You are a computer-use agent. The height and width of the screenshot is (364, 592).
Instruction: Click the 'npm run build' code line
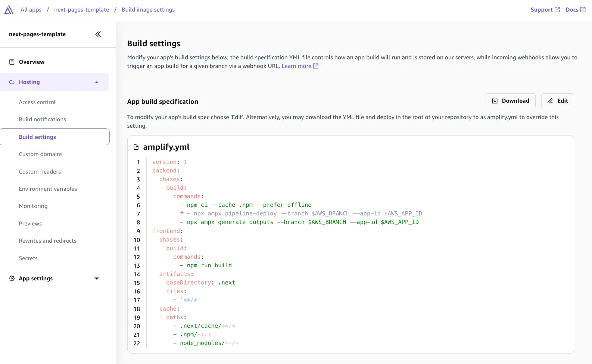[206, 265]
